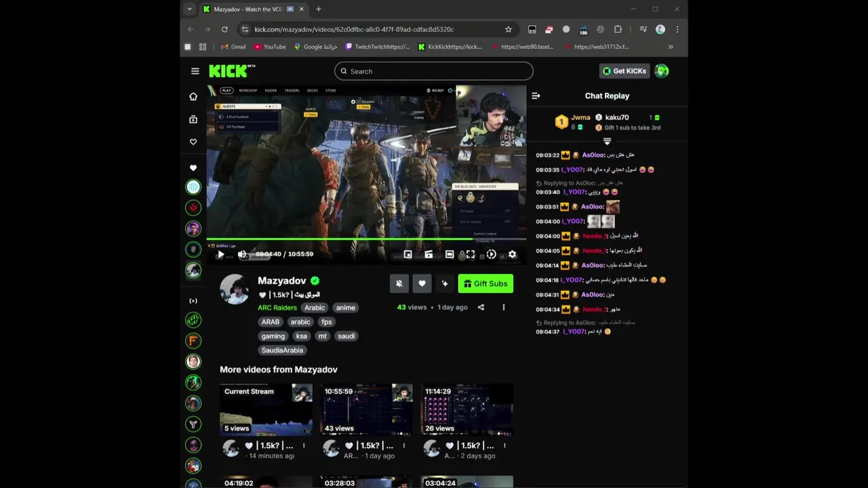Open the Gmail bookmark
This screenshot has width=868, height=488.
(x=233, y=47)
